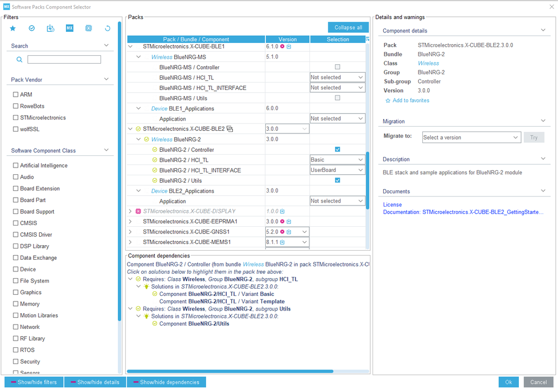Collapse the Pack Vendor filter section
The width and height of the screenshot is (558, 392).
click(x=106, y=79)
